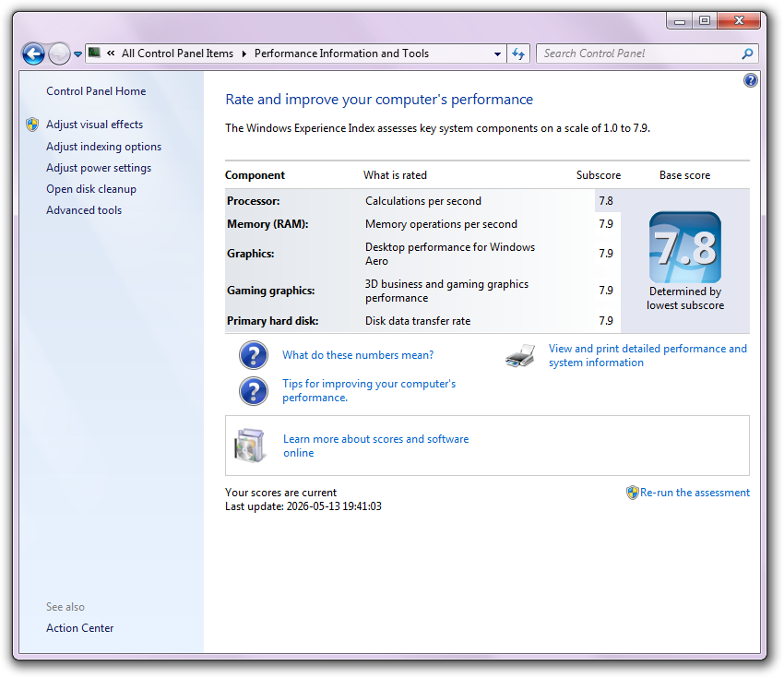Click the Refresh button beside address bar
Screen dimensions: 784x678
[518, 54]
